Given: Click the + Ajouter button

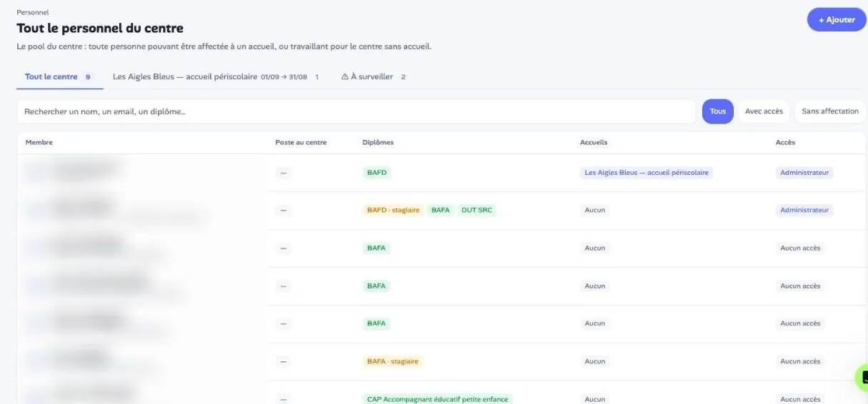Looking at the screenshot, I should 837,20.
